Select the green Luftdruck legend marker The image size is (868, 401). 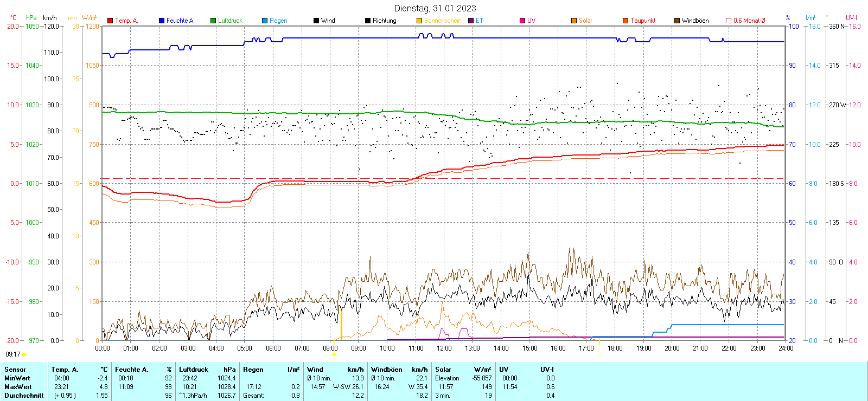[213, 21]
